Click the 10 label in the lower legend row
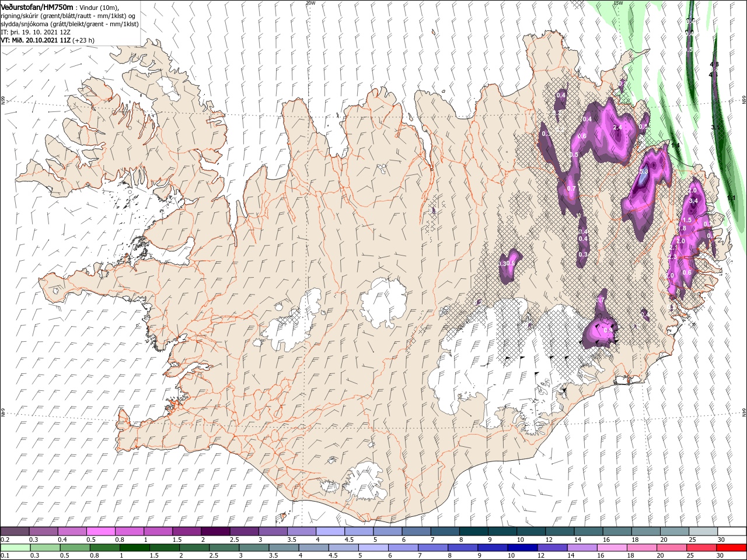This screenshot has height=560, width=747. pyautogui.click(x=511, y=556)
